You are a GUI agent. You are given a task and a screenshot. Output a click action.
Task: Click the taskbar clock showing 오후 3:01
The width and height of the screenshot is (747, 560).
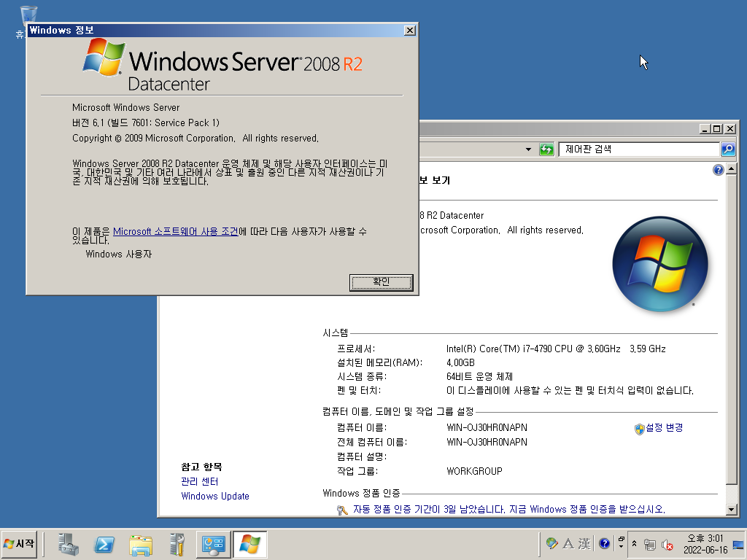(705, 544)
